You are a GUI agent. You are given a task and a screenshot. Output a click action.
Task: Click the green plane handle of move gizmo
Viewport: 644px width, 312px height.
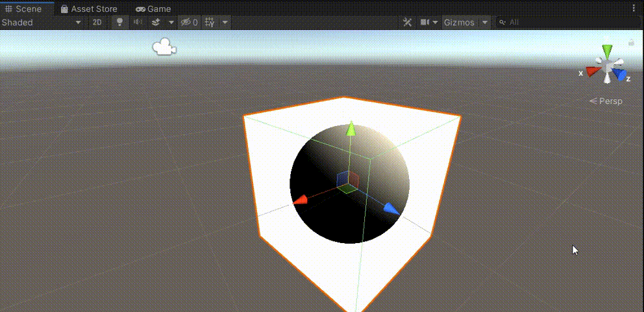[348, 189]
